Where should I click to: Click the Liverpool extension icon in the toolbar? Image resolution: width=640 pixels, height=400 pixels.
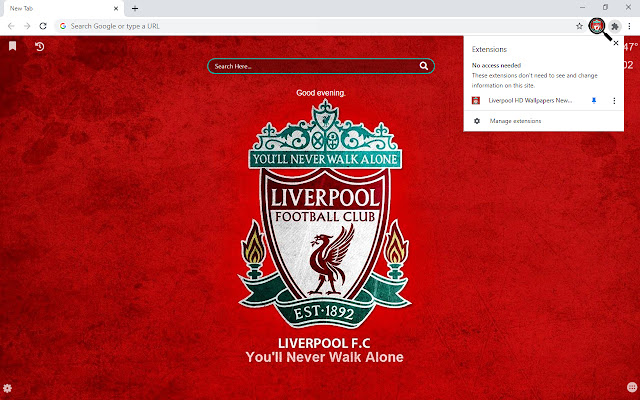[x=597, y=26]
